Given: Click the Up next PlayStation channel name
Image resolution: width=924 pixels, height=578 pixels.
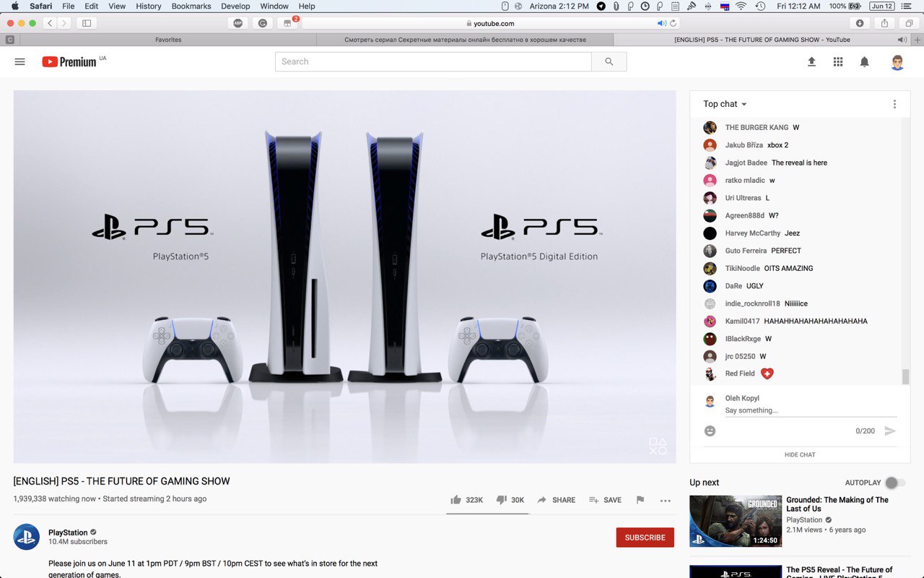Looking at the screenshot, I should pos(804,520).
